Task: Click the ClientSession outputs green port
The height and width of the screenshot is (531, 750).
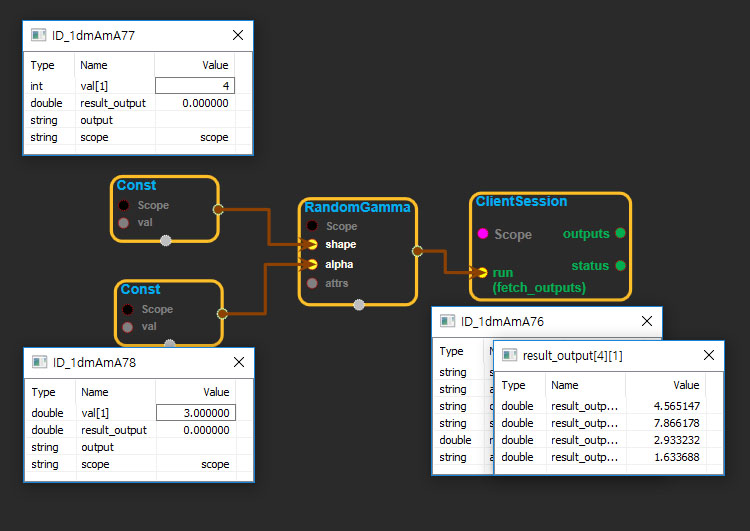Action: [620, 233]
